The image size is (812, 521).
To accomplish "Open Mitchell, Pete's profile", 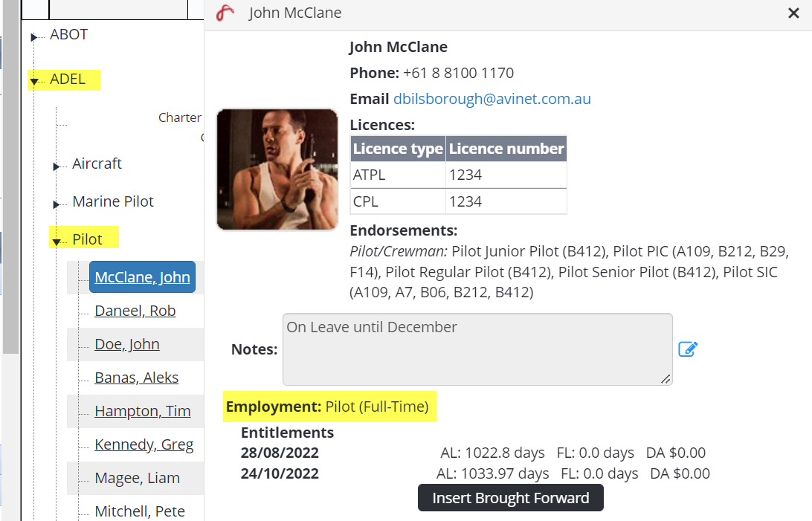I will 140,511.
